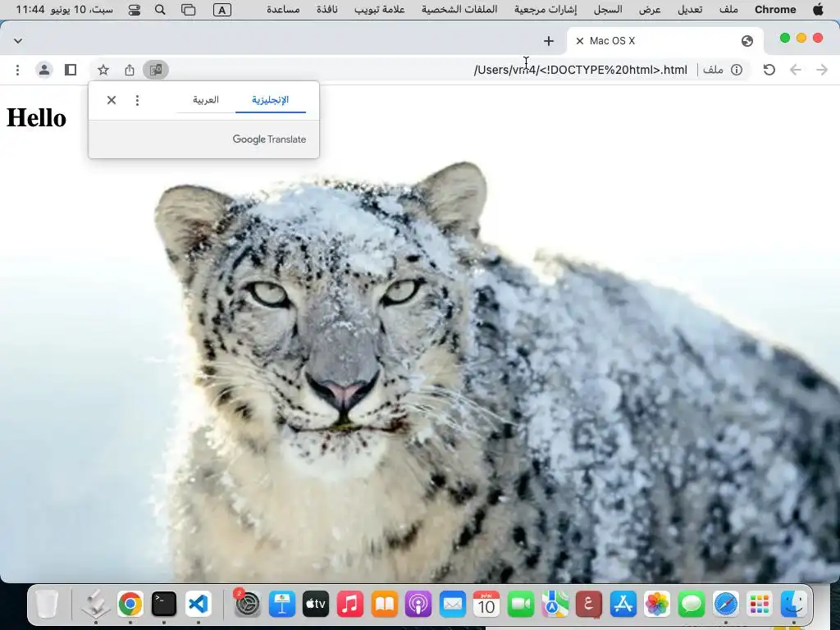The width and height of the screenshot is (840, 630).
Task: View site information icon beside ملف
Action: click(x=737, y=70)
